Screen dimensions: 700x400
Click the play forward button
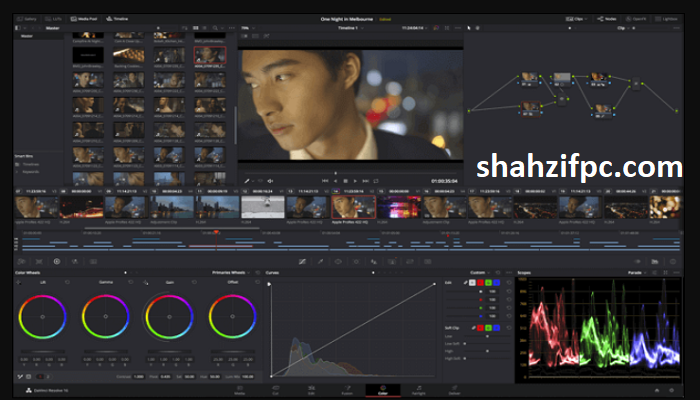tap(355, 181)
